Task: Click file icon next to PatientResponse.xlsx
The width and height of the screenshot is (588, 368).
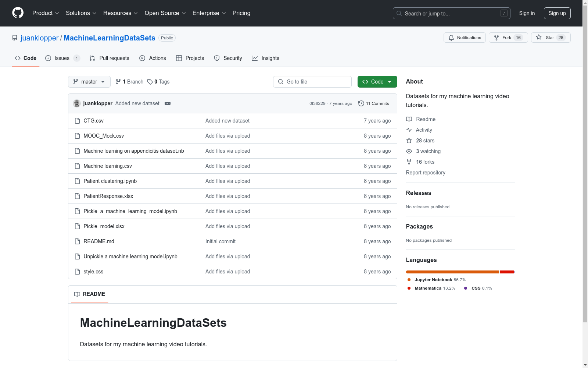Action: coord(77,196)
